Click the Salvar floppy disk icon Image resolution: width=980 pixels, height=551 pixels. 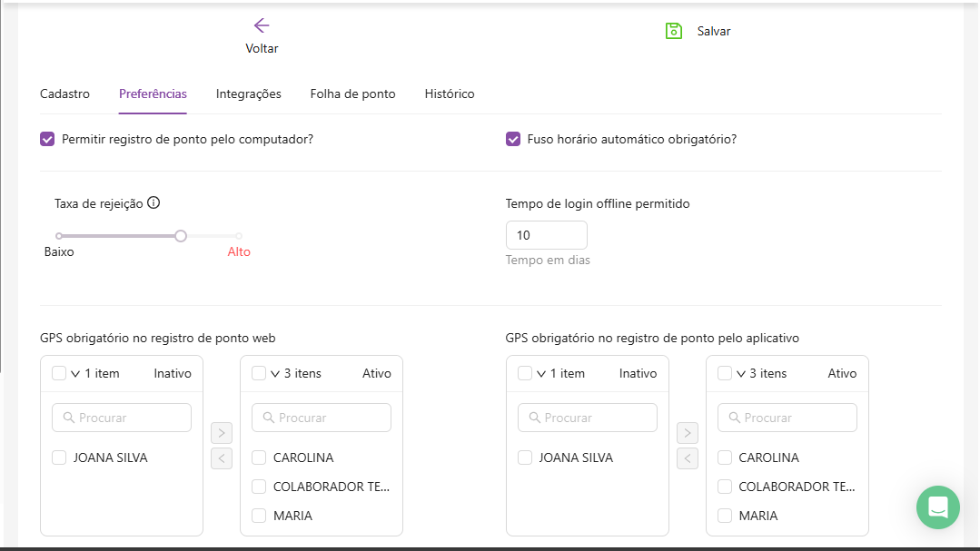tap(673, 31)
